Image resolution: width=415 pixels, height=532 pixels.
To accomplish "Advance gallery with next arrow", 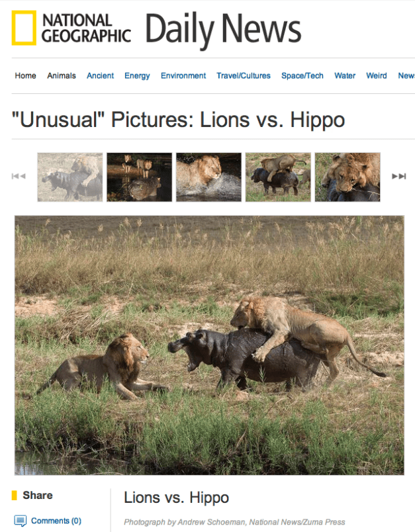I will (399, 176).
